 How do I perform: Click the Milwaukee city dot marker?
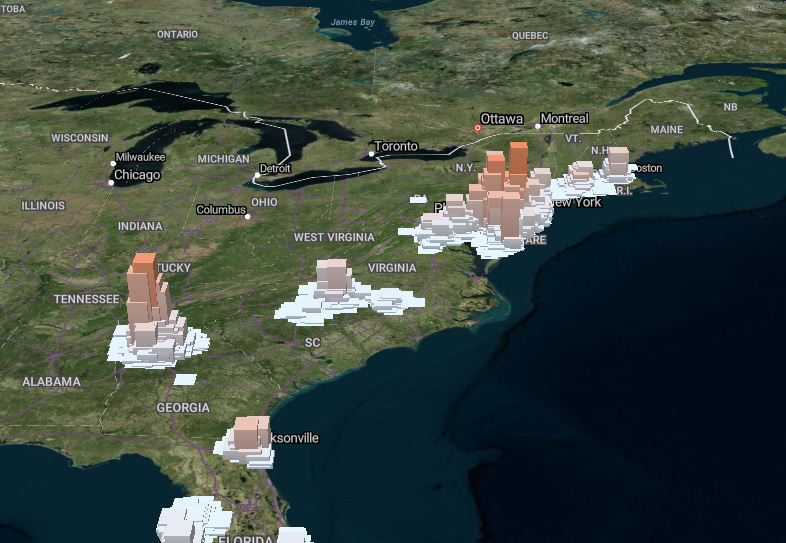click(112, 162)
